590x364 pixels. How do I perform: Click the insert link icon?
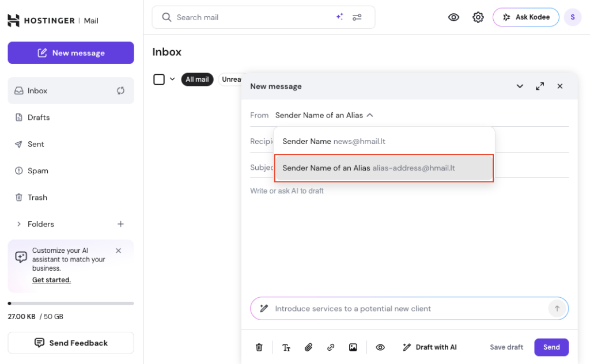331,347
